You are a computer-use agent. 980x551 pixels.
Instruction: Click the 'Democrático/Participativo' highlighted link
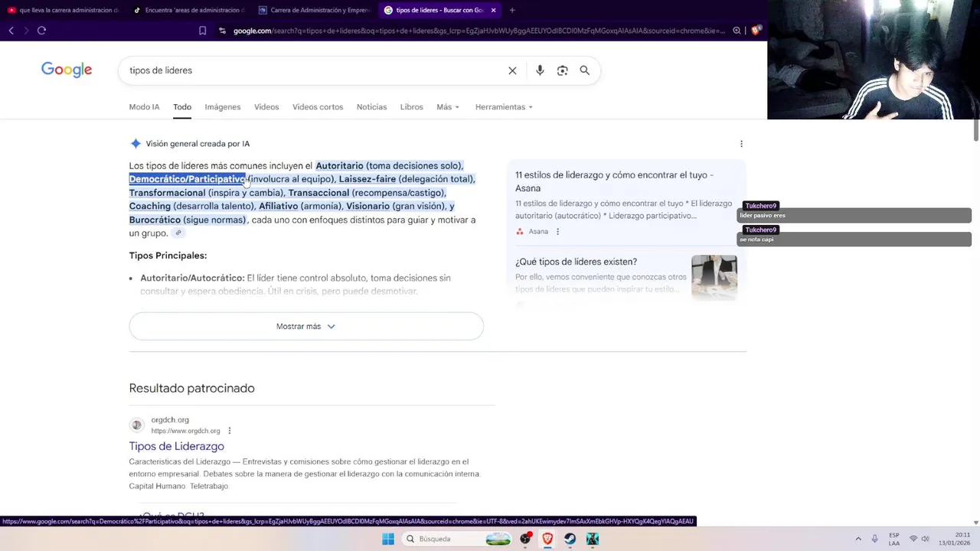[187, 179]
